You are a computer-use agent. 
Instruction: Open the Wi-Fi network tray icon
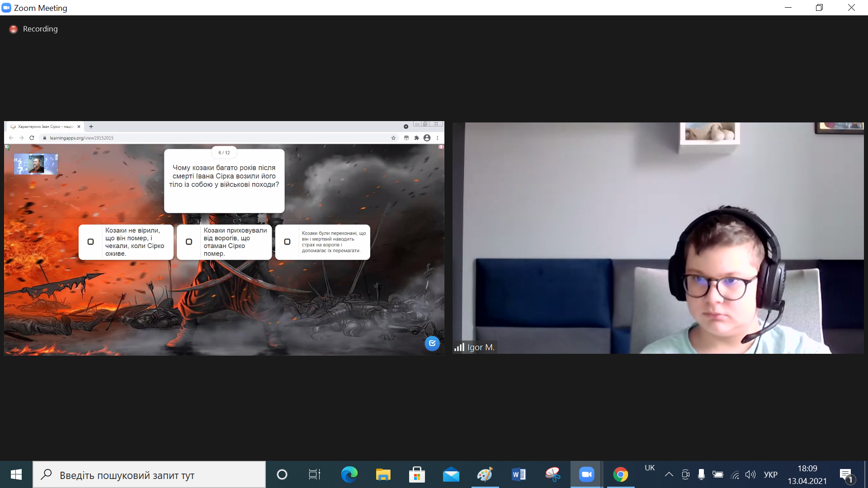click(x=735, y=474)
